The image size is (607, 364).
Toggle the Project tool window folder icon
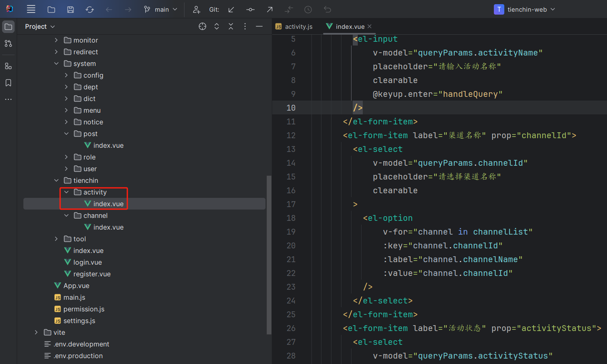coord(8,27)
